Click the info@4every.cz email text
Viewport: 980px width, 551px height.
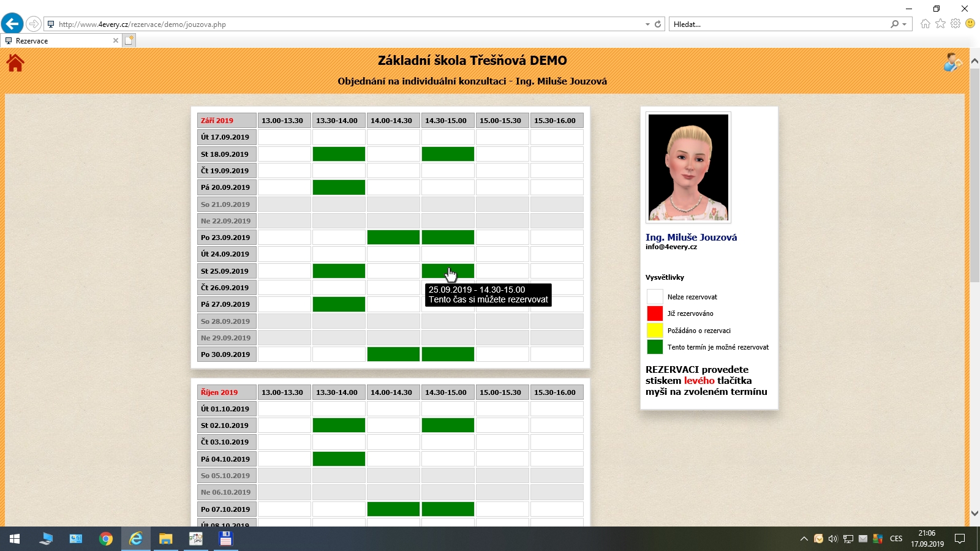[x=671, y=247]
